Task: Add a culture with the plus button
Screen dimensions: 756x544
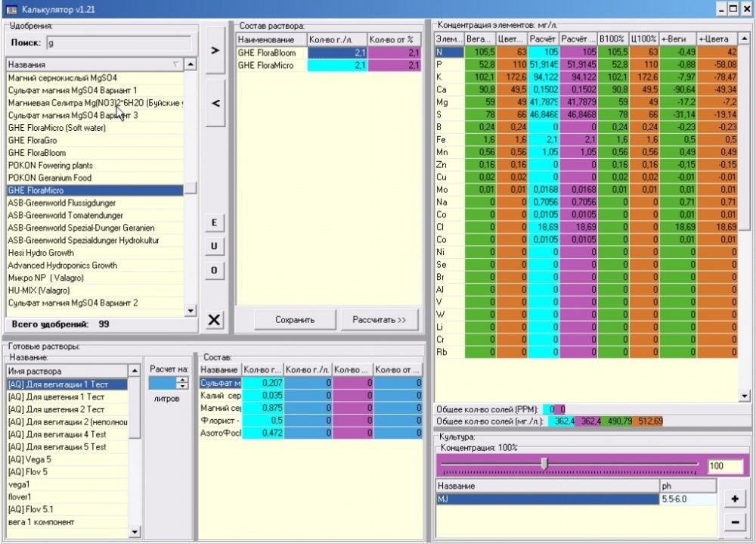Action: [735, 499]
